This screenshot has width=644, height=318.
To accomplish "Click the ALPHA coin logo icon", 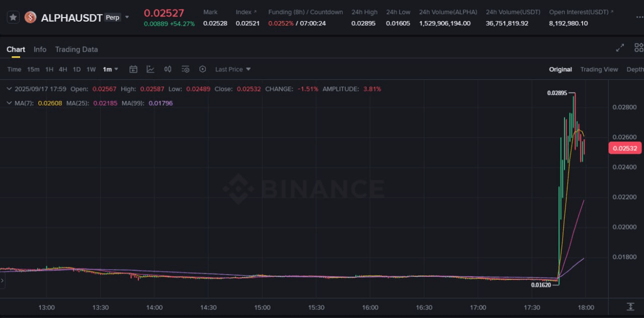I will pyautogui.click(x=30, y=18).
